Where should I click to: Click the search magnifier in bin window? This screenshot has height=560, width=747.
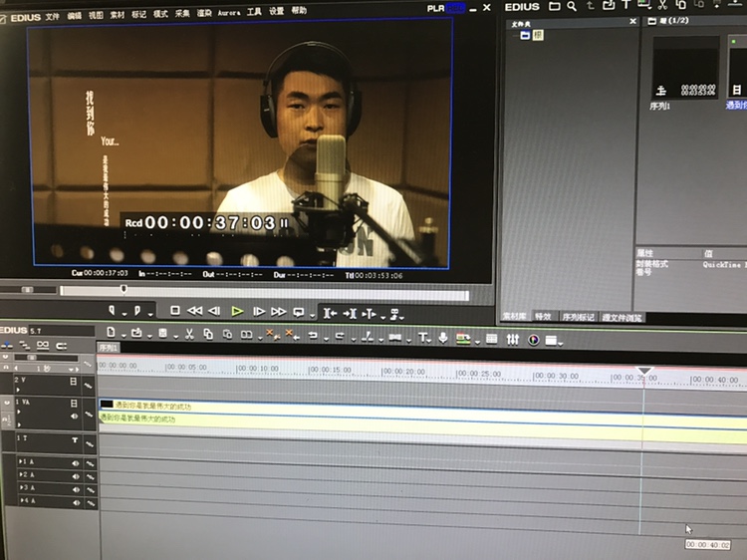point(572,6)
